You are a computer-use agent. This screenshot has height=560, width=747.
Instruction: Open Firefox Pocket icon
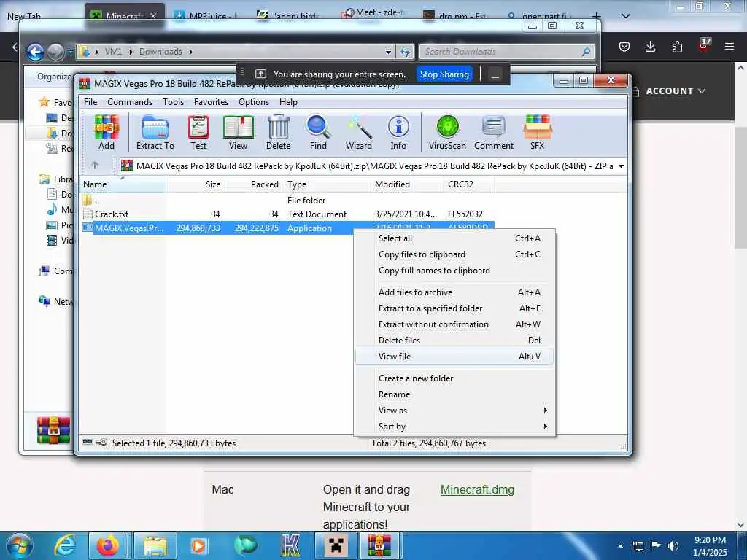point(624,47)
